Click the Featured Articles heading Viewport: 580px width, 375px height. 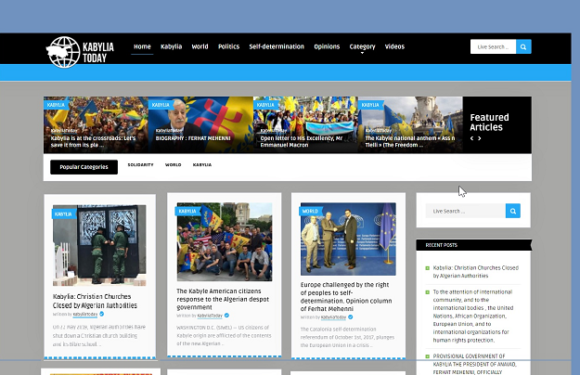(489, 122)
